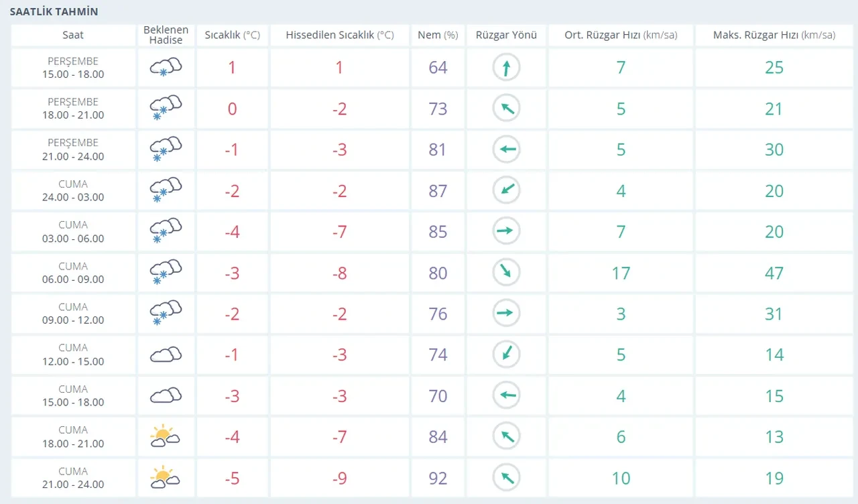This screenshot has height=504, width=858.
Task: Click the upward wind arrow for Perşembe 15.00 - 18.00
Action: [506, 68]
